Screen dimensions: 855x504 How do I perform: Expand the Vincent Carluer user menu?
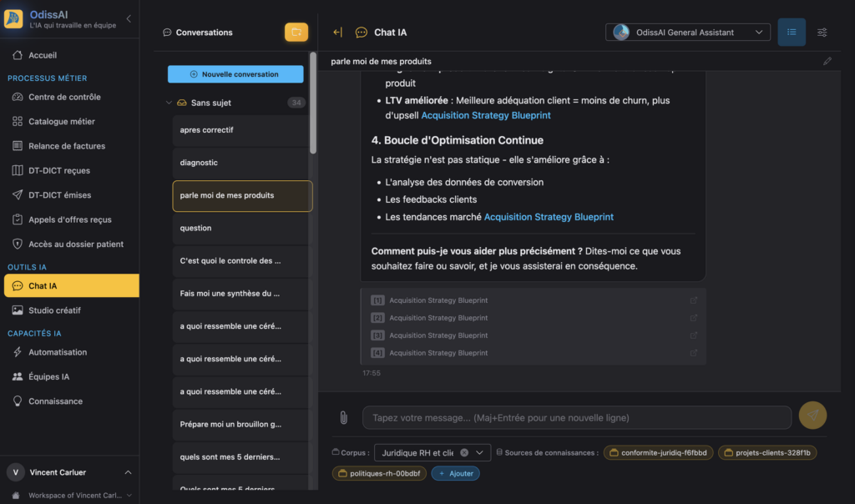point(128,472)
